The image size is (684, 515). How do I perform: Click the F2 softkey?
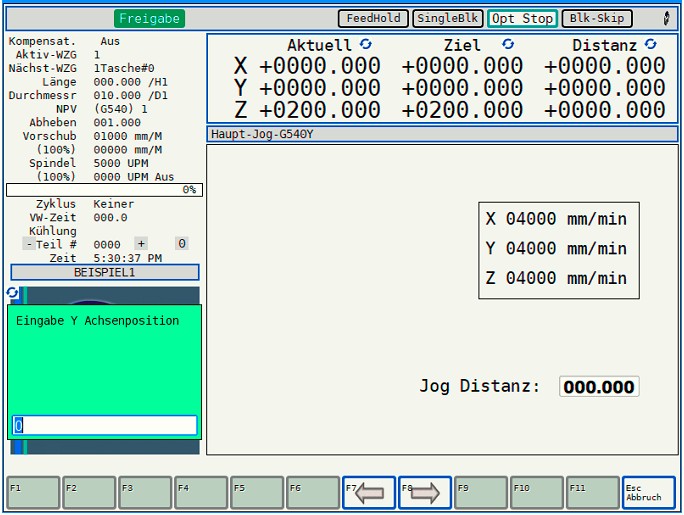point(89,493)
